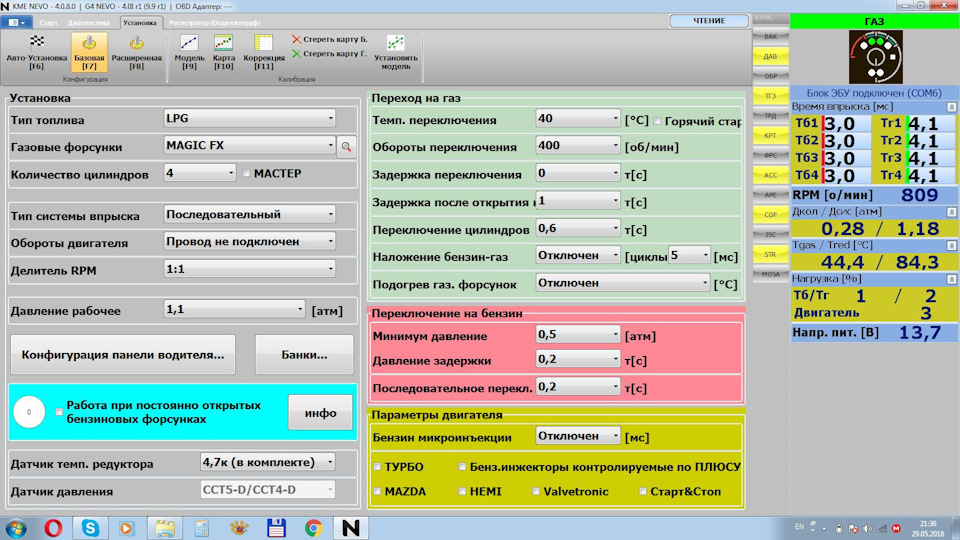Image resolution: width=960 pixels, height=540 pixels.
Task: Toggle Горячий старт checkbox
Action: [x=658, y=121]
